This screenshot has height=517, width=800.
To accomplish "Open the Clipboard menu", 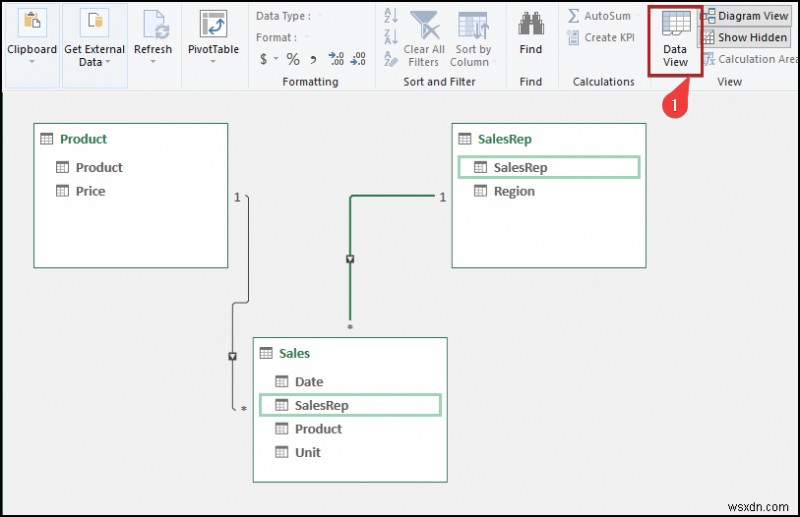I will (x=32, y=38).
